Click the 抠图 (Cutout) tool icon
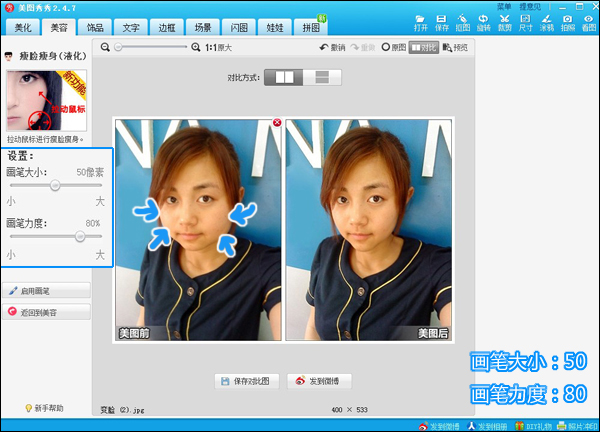 tap(463, 22)
